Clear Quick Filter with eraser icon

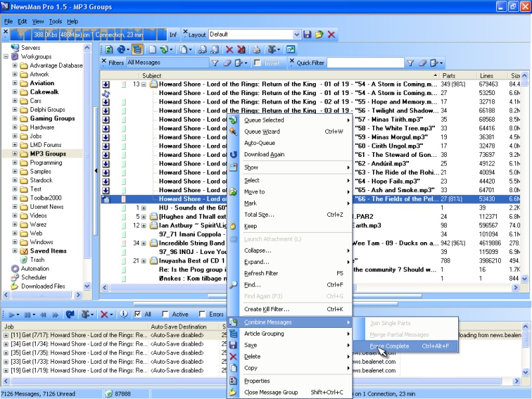(422, 63)
